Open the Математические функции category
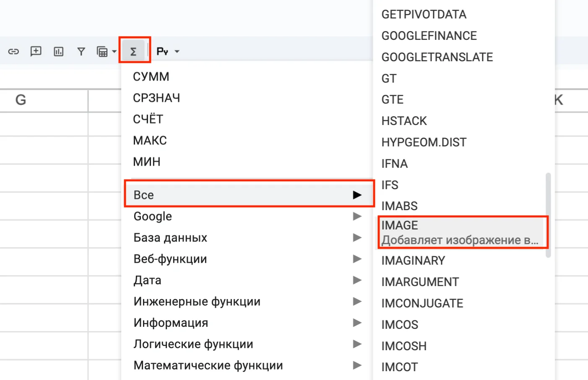Viewport: 588px width, 380px height. click(247, 365)
